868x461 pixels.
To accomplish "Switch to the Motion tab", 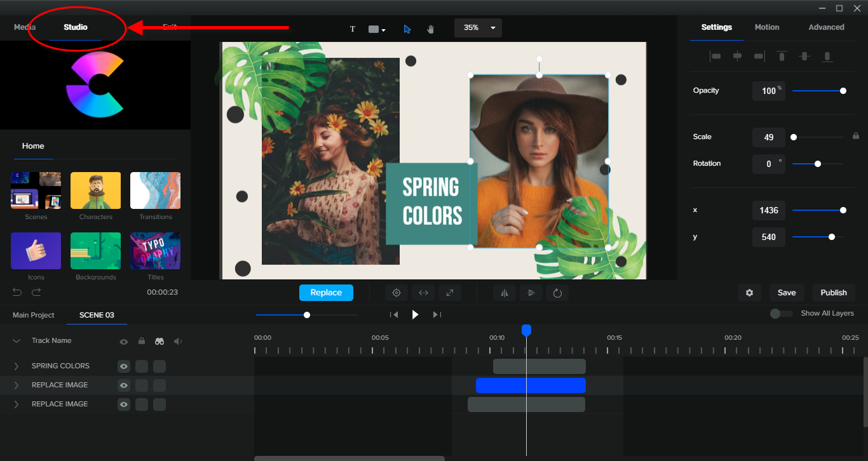I will coord(767,27).
